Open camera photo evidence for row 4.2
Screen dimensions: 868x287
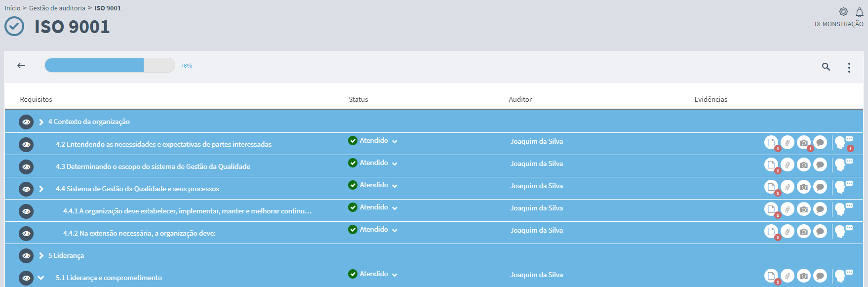click(804, 142)
